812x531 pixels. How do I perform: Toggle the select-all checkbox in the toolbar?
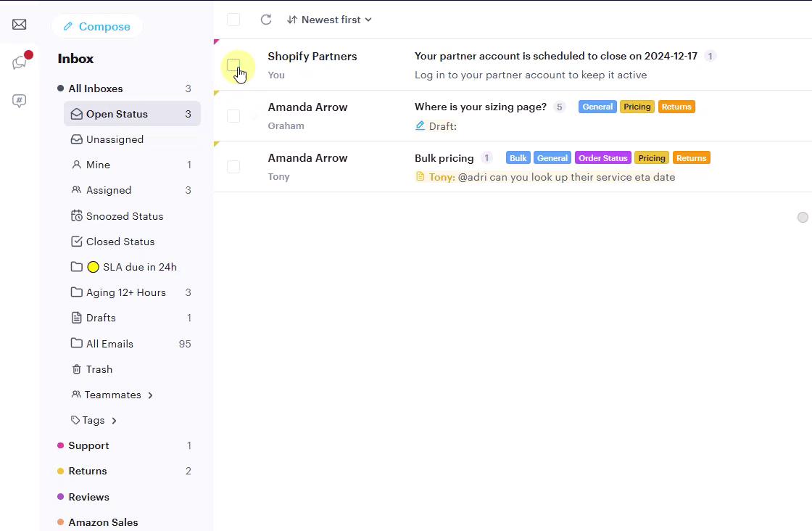point(233,20)
